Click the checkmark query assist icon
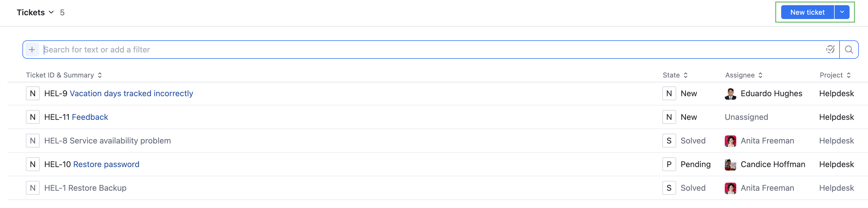 pos(830,50)
